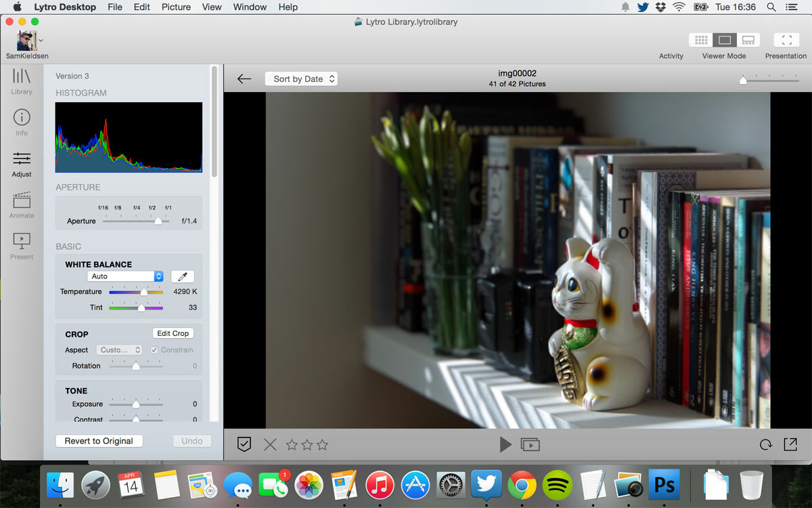Image resolution: width=812 pixels, height=508 pixels.
Task: Start slideshow with the screen-play icon
Action: pos(530,445)
